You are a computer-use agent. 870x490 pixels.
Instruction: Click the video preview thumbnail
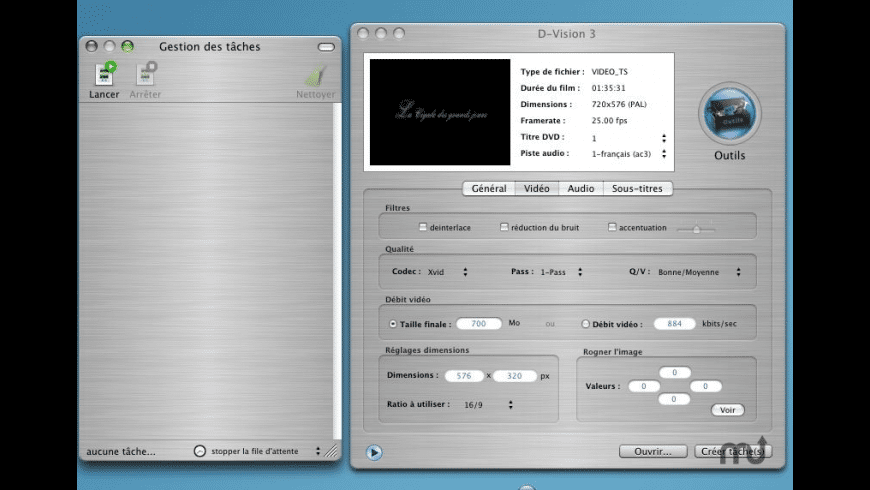point(439,112)
